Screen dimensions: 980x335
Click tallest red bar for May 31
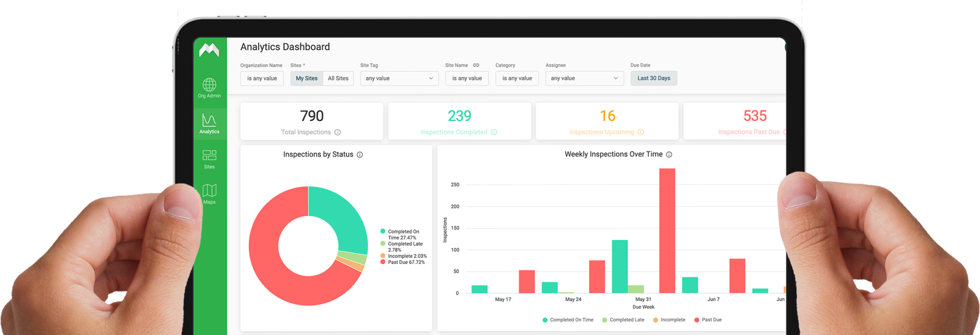667,231
